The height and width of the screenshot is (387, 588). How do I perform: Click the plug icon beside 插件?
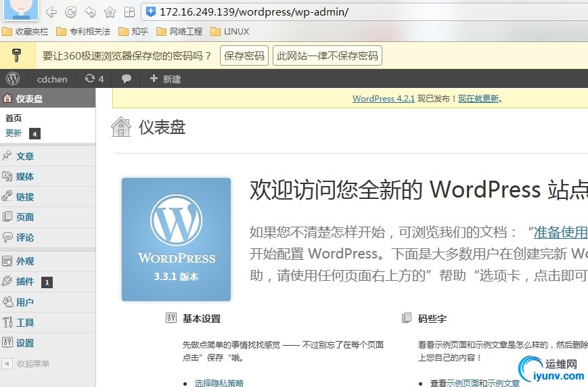click(7, 281)
